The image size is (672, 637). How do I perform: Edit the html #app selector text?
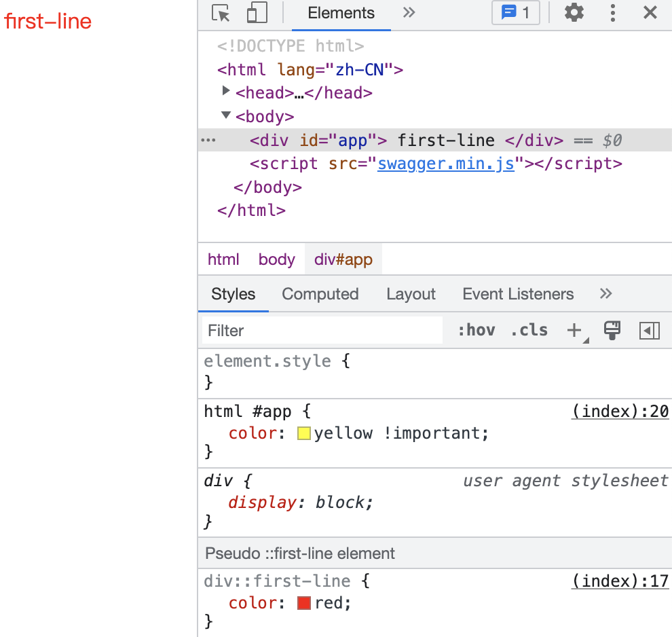coord(248,411)
